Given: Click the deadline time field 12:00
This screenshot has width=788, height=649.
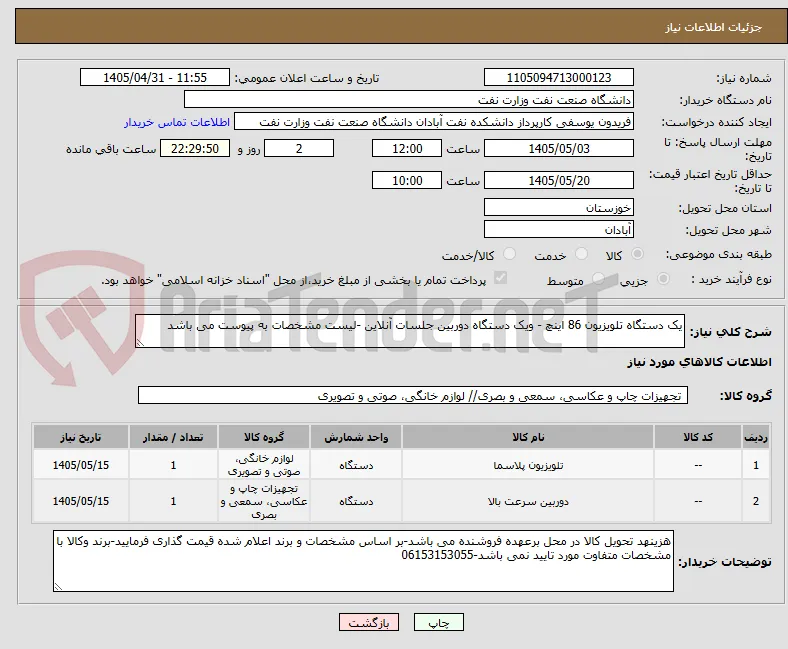Looking at the screenshot, I should (407, 148).
